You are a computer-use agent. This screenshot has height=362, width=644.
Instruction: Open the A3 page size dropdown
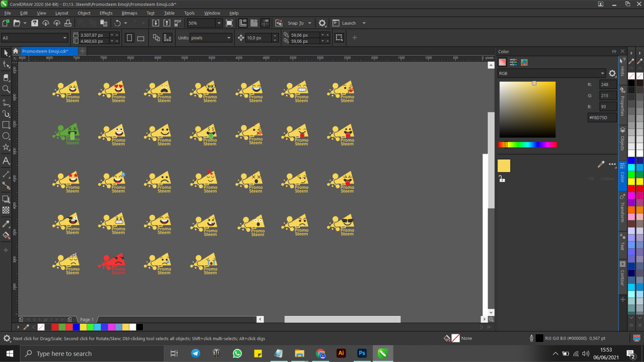coord(65,38)
